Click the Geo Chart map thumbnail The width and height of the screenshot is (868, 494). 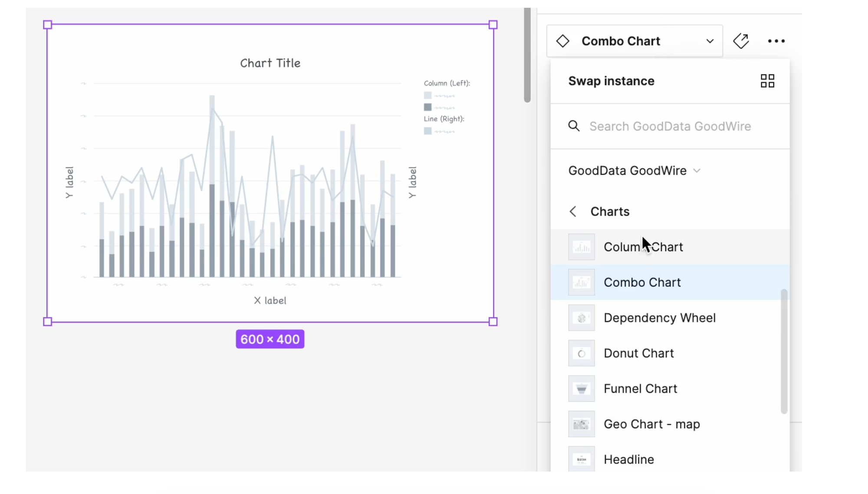pyautogui.click(x=582, y=424)
